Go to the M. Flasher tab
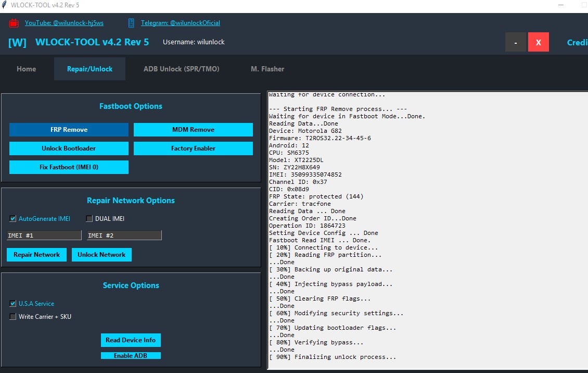This screenshot has height=373, width=588. click(267, 69)
